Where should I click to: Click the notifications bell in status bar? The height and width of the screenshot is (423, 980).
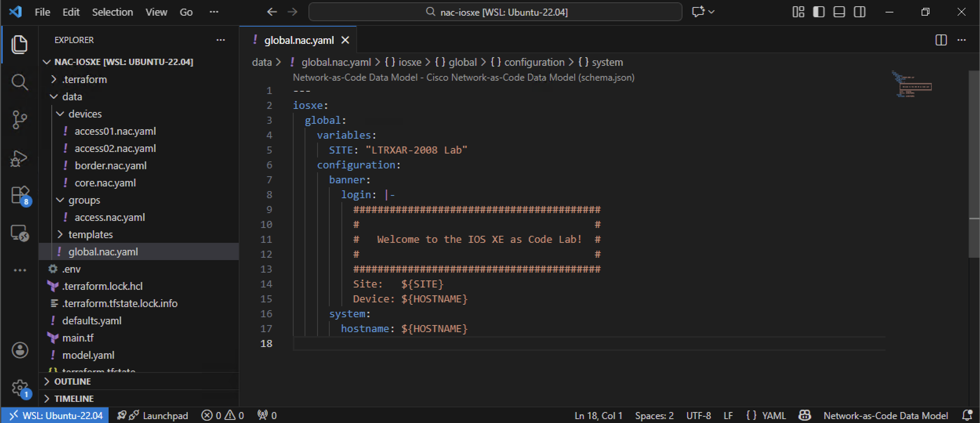coord(967,415)
